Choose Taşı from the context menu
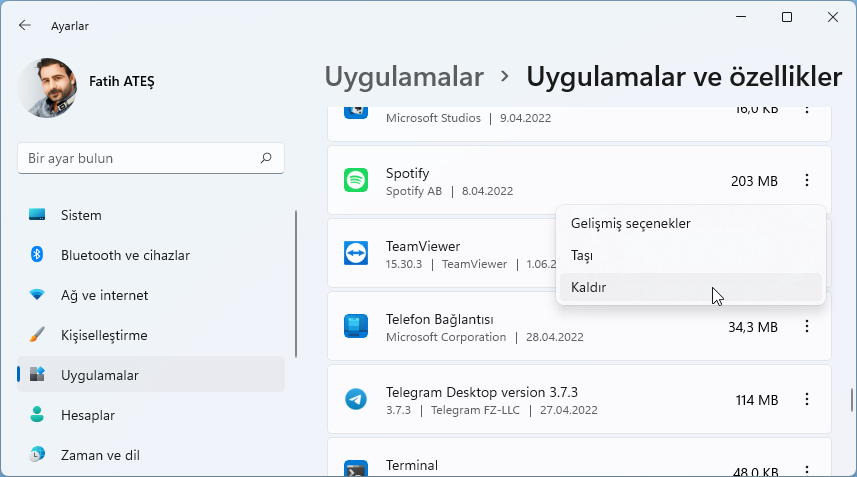Screen dimensions: 857x477 [x=691, y=256]
